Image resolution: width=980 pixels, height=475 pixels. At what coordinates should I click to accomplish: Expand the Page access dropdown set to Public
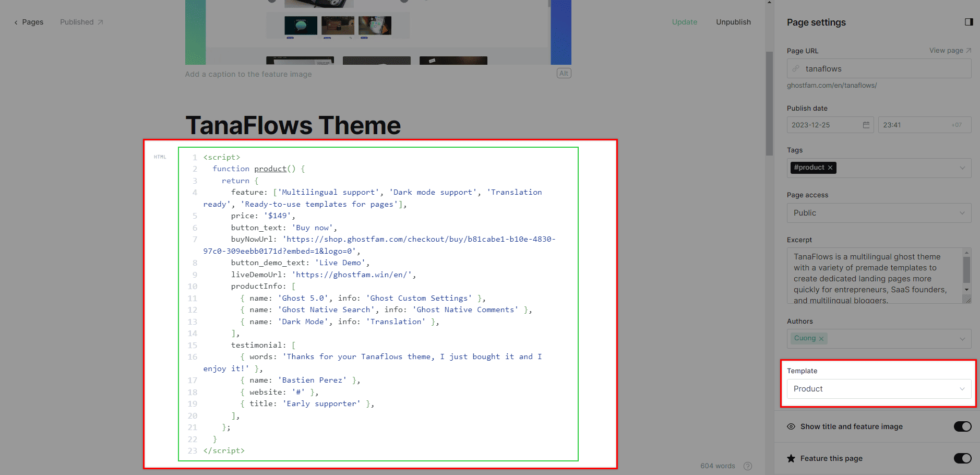(878, 213)
